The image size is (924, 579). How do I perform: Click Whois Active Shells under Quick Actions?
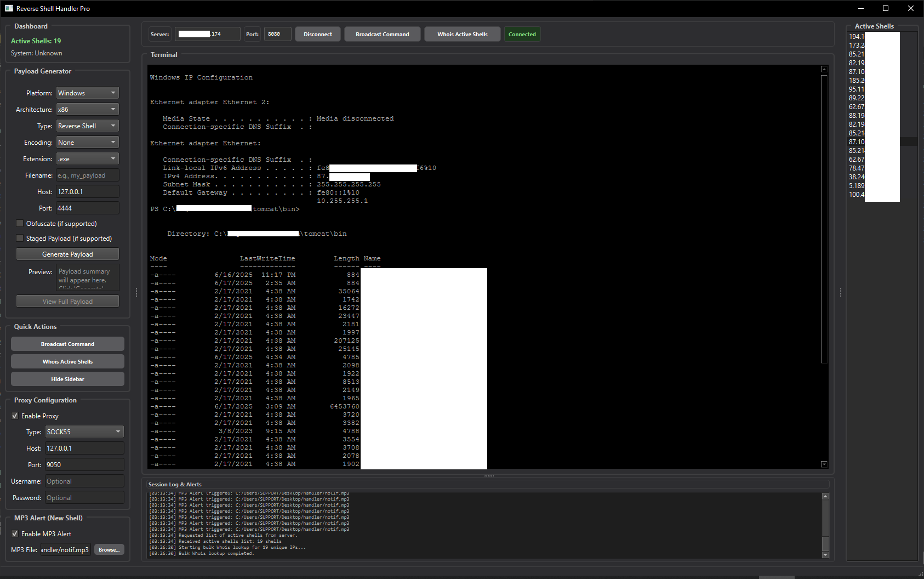[x=67, y=362]
